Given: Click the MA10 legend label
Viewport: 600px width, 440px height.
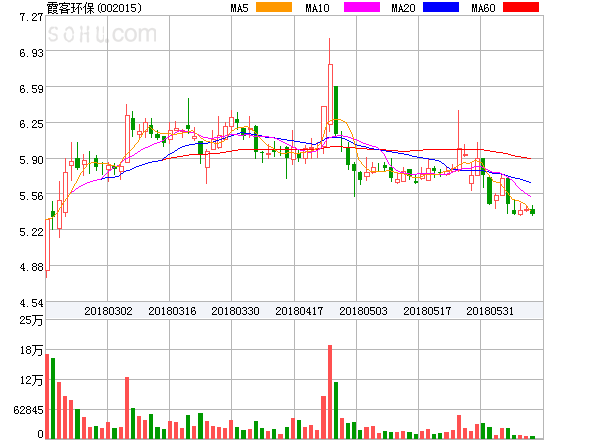Looking at the screenshot, I should point(317,8).
